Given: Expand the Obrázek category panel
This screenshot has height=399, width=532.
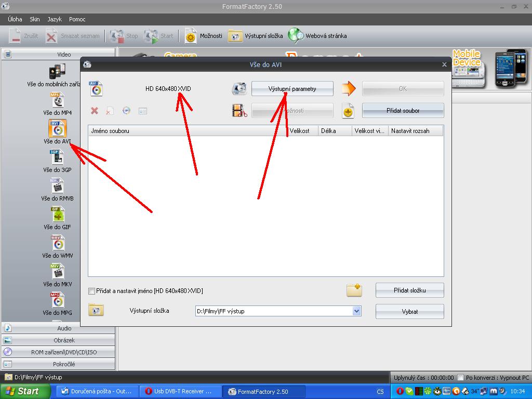Looking at the screenshot, I should pos(58,340).
